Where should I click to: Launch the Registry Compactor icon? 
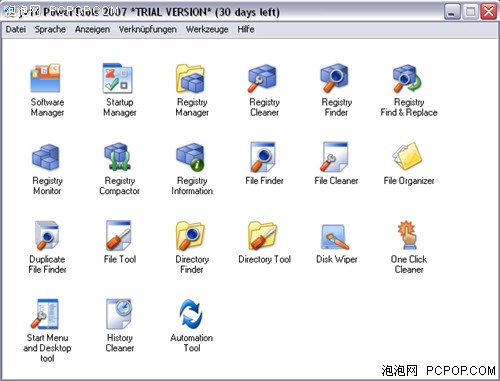(118, 157)
